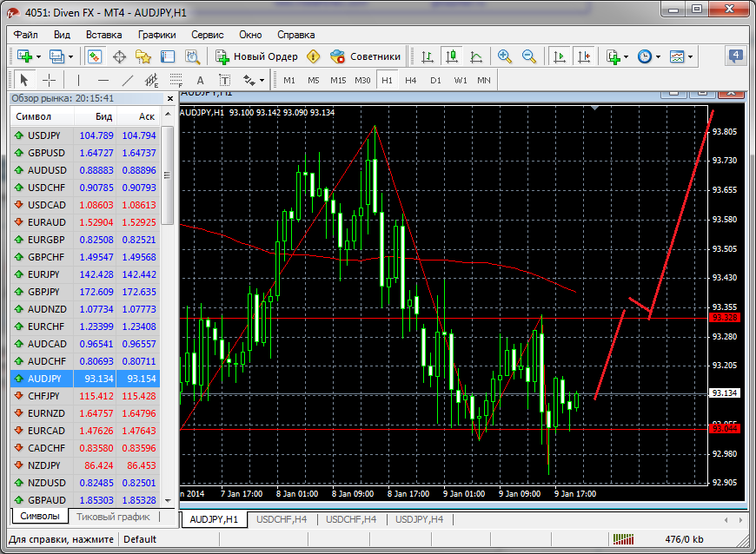Toggle Chart Shift icon
Screen dimensions: 756x554
[584, 56]
